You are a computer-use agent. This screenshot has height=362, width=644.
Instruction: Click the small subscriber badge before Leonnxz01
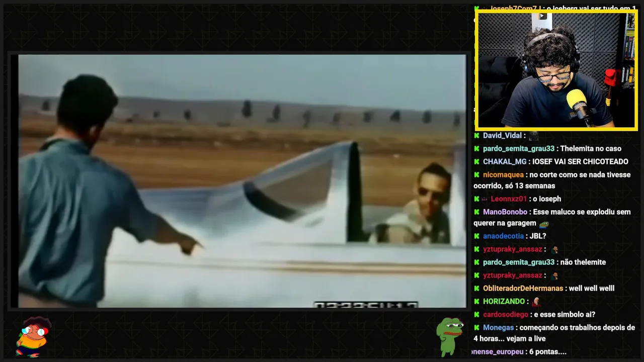point(485,199)
